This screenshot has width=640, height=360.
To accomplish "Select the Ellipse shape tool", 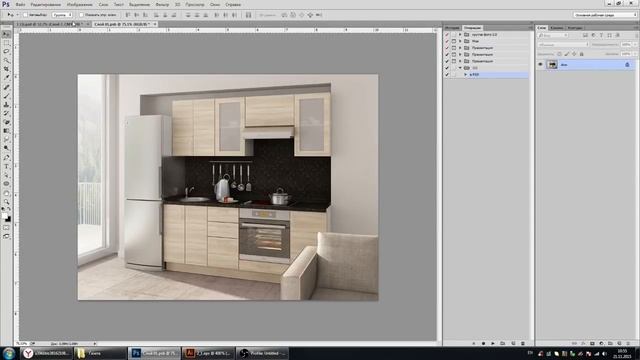I will coord(6,184).
